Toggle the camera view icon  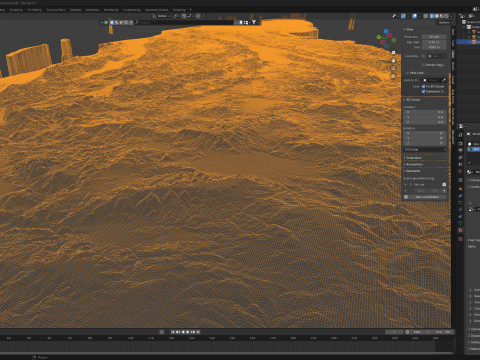click(x=393, y=68)
